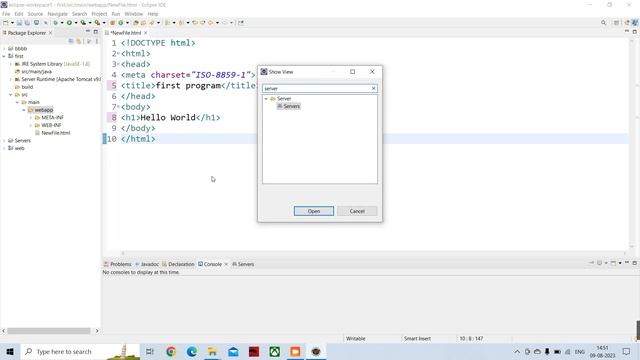The height and width of the screenshot is (360, 640).
Task: Switch to the Servers tab in bottom panel
Action: click(243, 264)
